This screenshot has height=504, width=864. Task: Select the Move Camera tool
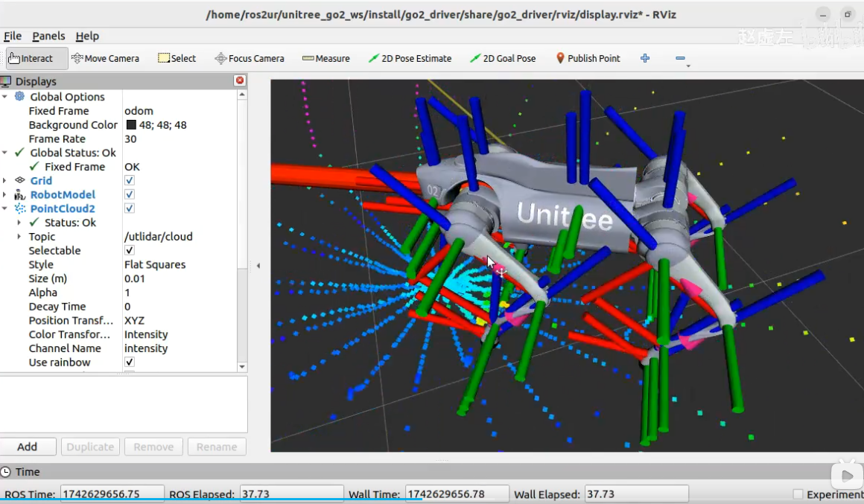105,58
